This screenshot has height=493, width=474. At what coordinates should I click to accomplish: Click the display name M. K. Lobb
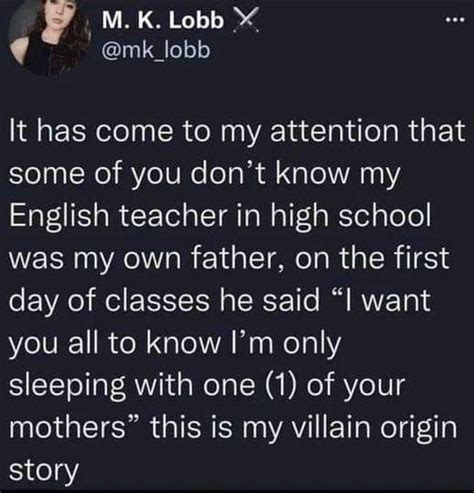[x=163, y=21]
